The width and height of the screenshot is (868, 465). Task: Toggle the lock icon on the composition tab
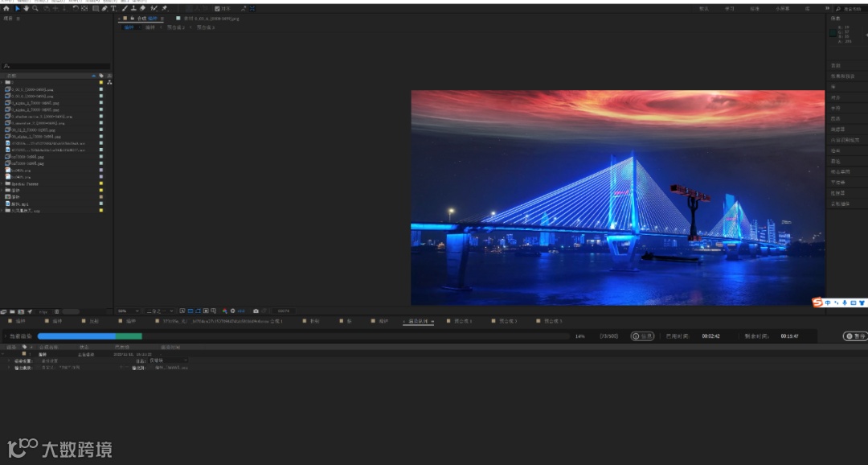click(133, 19)
